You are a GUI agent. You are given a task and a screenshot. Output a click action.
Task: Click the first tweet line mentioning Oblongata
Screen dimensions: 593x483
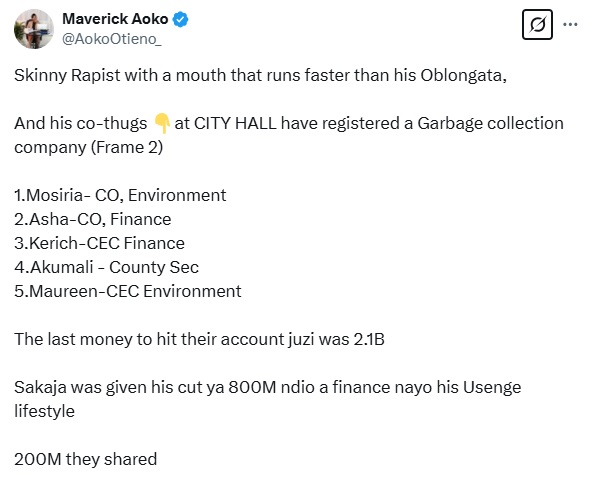coord(260,75)
